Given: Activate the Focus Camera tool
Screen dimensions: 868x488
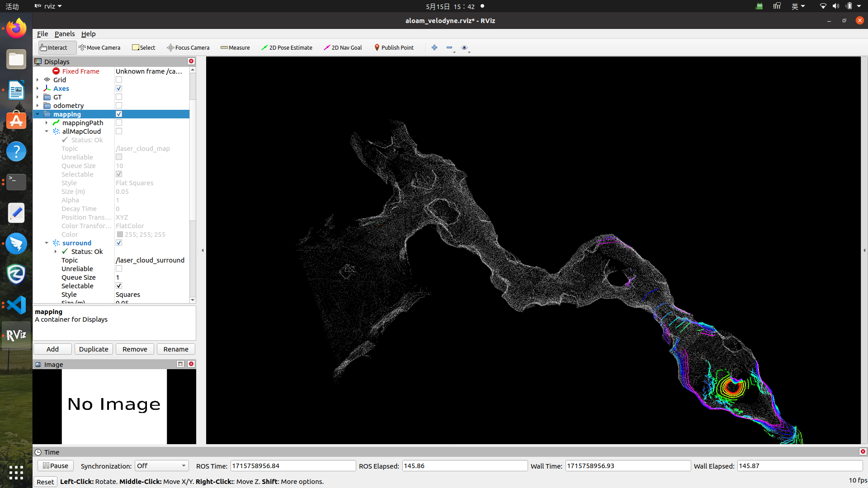Looking at the screenshot, I should click(x=188, y=47).
